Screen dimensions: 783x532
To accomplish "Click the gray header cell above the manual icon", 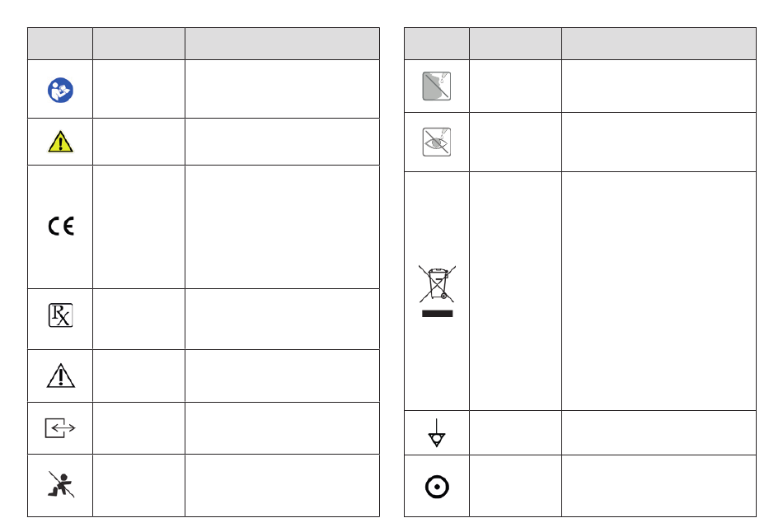I will coord(60,44).
